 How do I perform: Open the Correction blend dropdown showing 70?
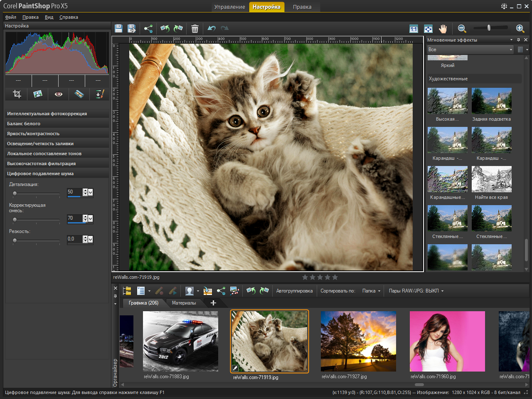(90, 218)
